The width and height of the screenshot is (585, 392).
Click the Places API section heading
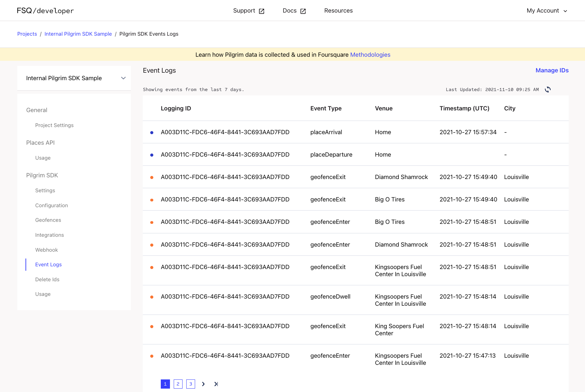(x=40, y=143)
